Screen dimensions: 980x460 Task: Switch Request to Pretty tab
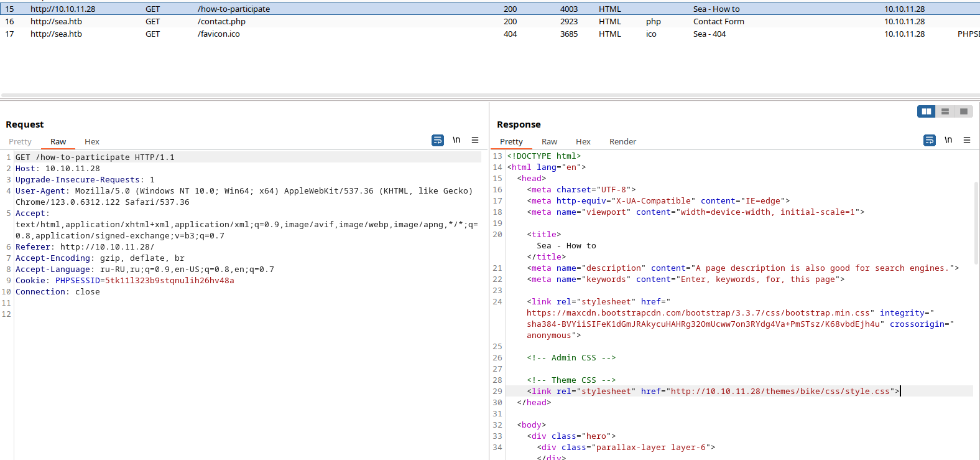point(20,142)
